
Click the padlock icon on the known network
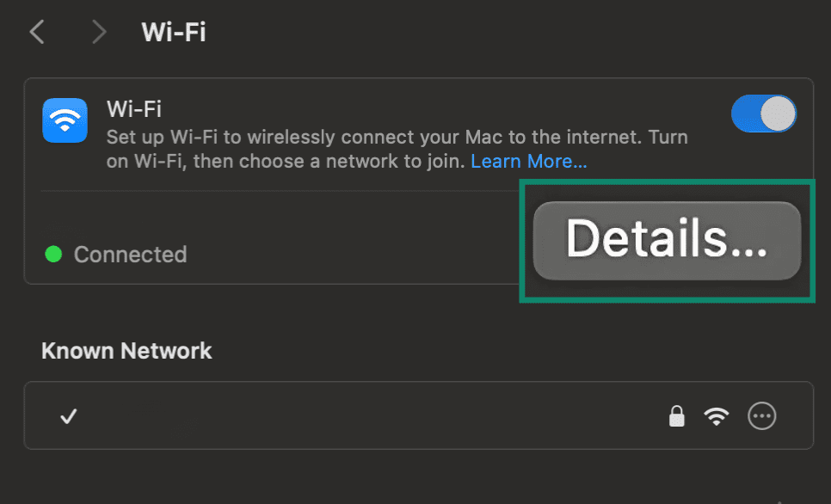click(677, 415)
